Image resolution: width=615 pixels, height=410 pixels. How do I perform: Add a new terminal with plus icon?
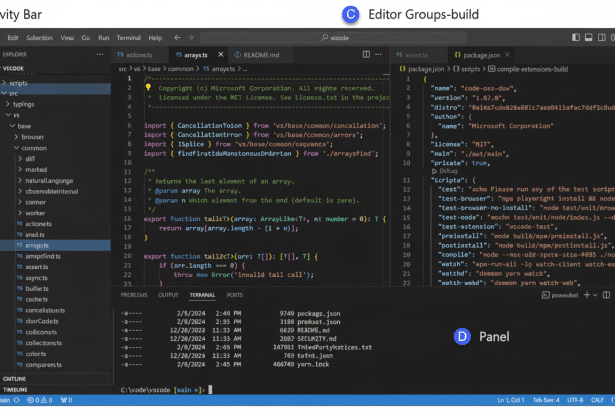587,295
